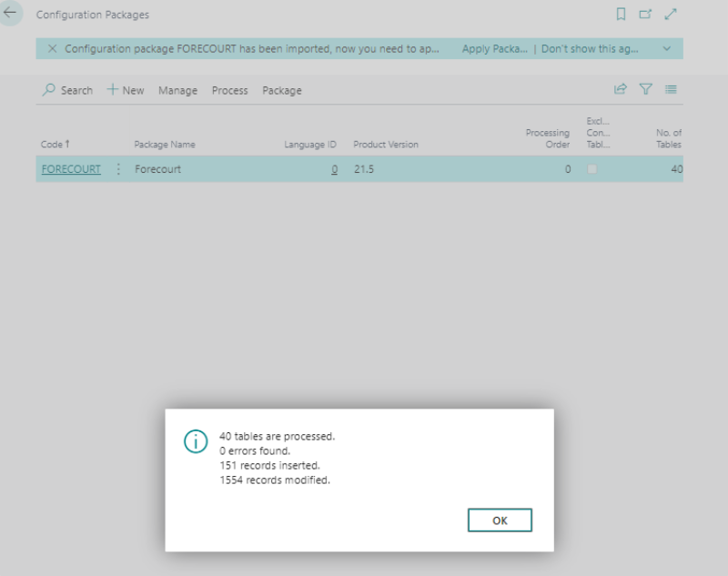
Task: Open the Share options icon
Action: (621, 89)
